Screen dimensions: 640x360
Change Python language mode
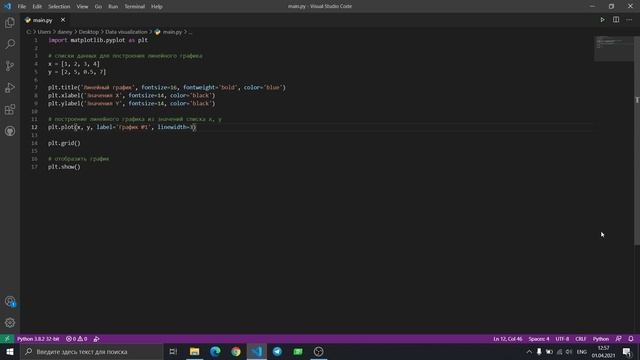(x=600, y=339)
